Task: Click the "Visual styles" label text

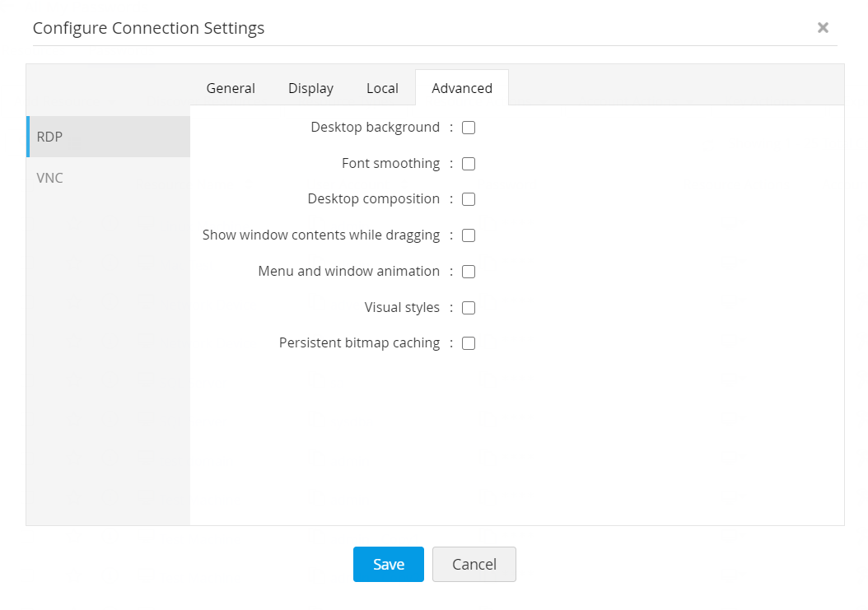Action: pos(402,308)
